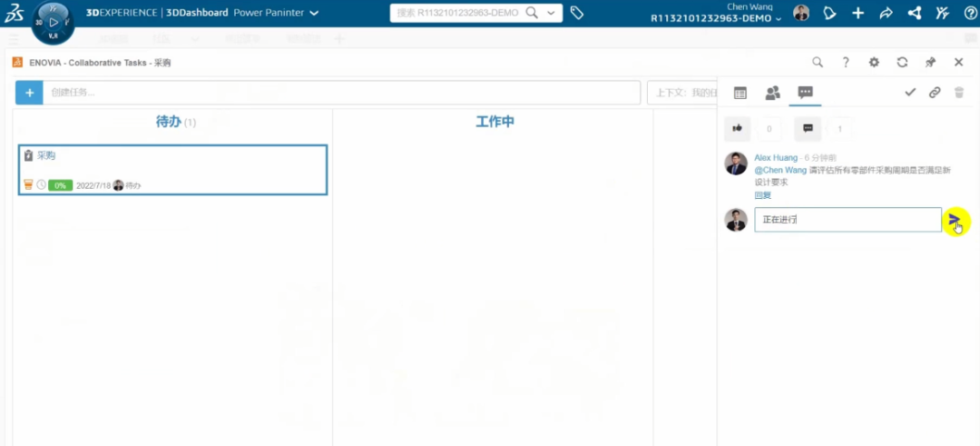Open Alex Huang's profile link
The image size is (980, 446).
click(776, 158)
